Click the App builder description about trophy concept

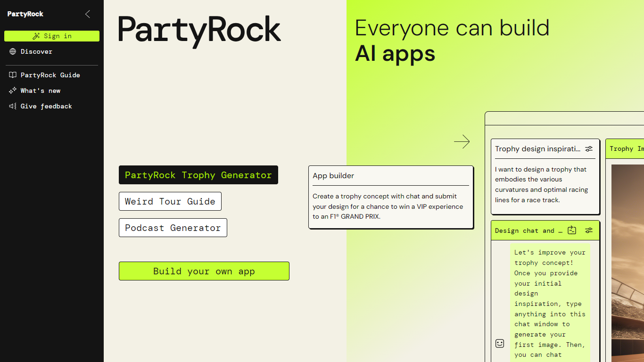pos(388,206)
